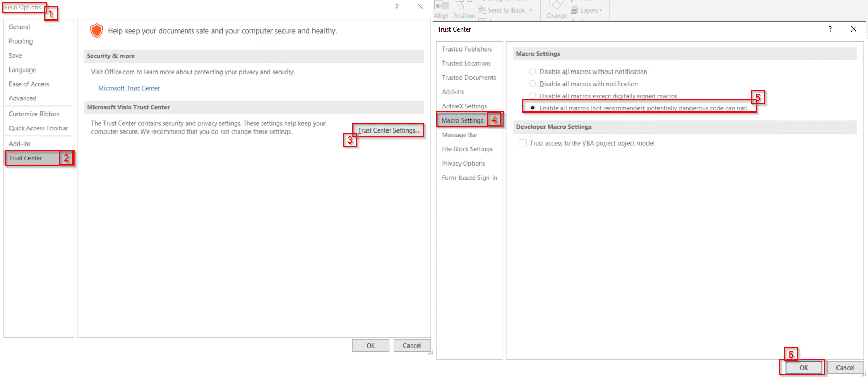Check Trust access to VBA project object model
The height and width of the screenshot is (377, 868).
point(523,143)
